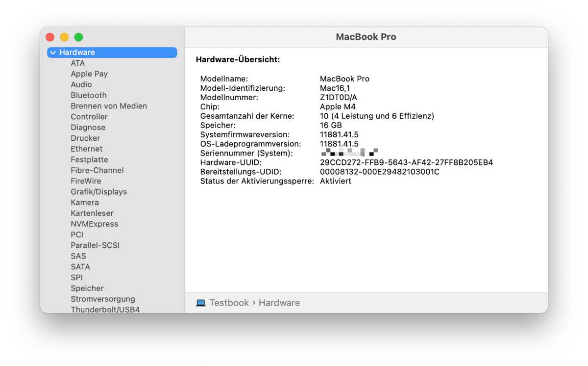This screenshot has width=588, height=366.
Task: Click the memory value 16 GB
Action: (331, 126)
